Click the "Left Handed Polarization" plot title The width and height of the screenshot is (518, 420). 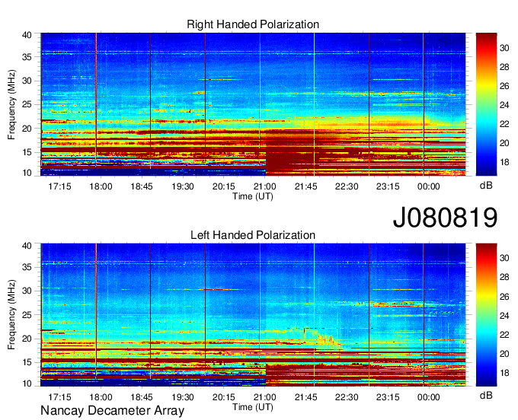point(253,235)
